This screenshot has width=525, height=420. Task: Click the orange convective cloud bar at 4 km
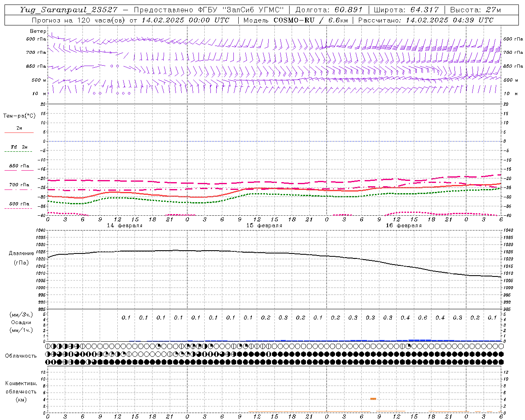click(x=373, y=399)
